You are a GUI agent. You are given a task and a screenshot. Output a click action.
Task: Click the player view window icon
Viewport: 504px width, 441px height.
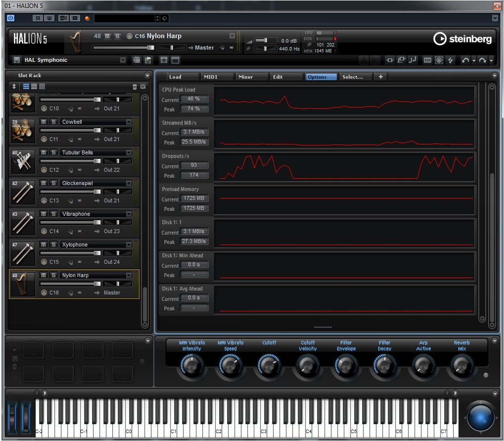175,60
